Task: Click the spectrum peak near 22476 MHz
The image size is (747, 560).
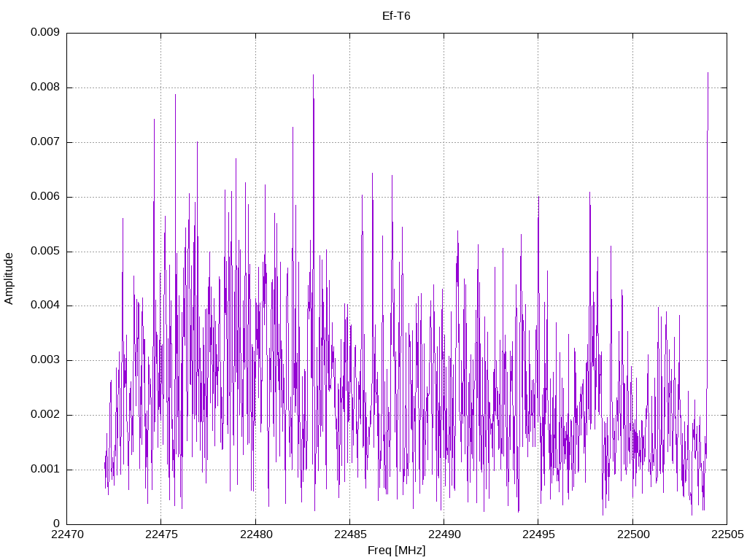Action: point(175,96)
